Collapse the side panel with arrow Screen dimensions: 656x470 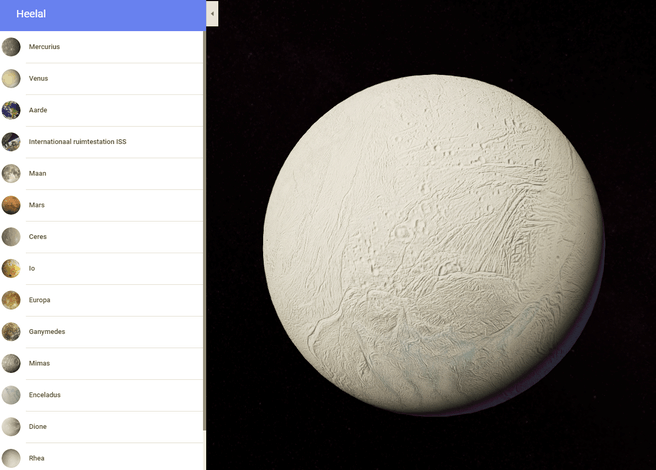[x=212, y=14]
